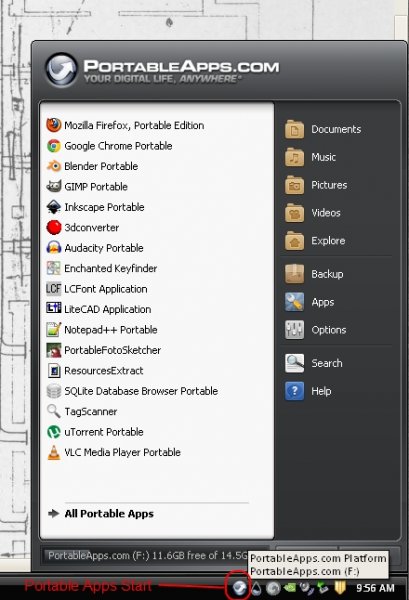Open the Backup menu
This screenshot has height=600, width=409.
point(314,274)
